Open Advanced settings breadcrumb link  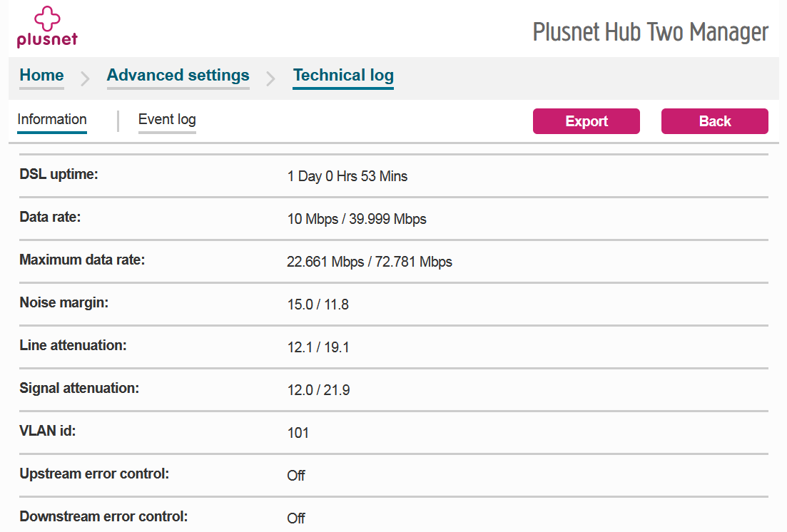coord(178,75)
